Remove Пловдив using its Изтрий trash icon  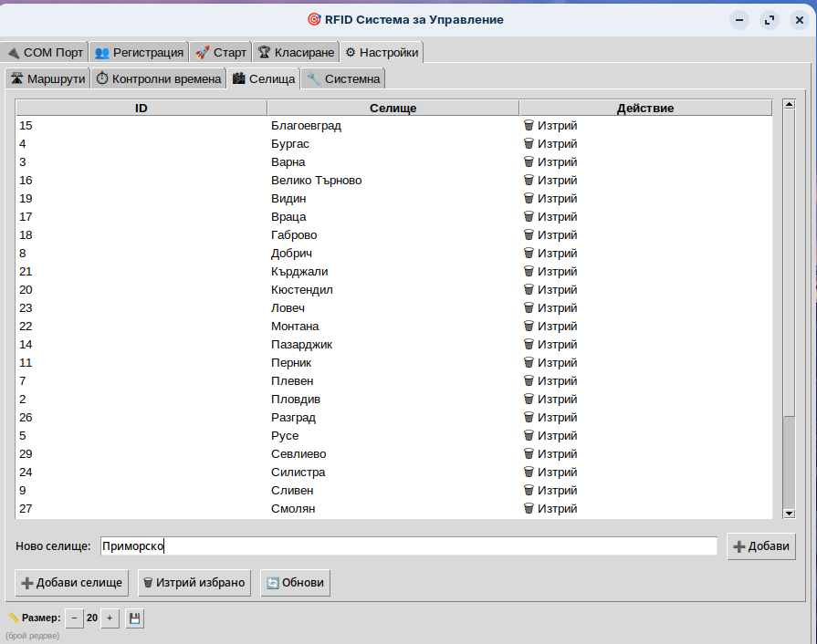pyautogui.click(x=529, y=400)
